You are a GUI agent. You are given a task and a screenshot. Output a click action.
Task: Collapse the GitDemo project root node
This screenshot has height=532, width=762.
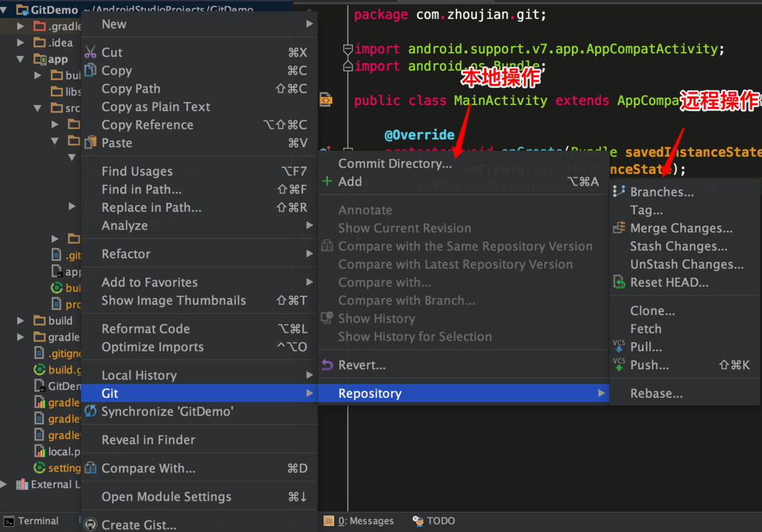click(x=4, y=10)
